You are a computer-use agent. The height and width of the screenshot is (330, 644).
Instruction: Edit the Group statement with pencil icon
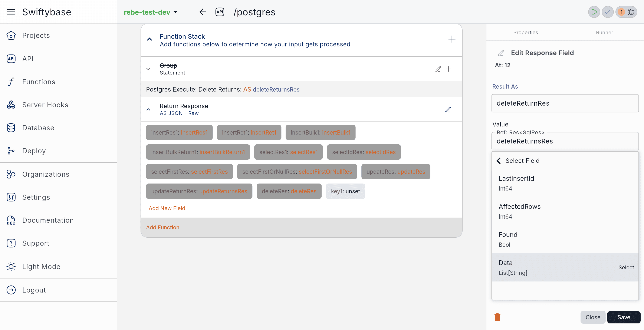(438, 69)
